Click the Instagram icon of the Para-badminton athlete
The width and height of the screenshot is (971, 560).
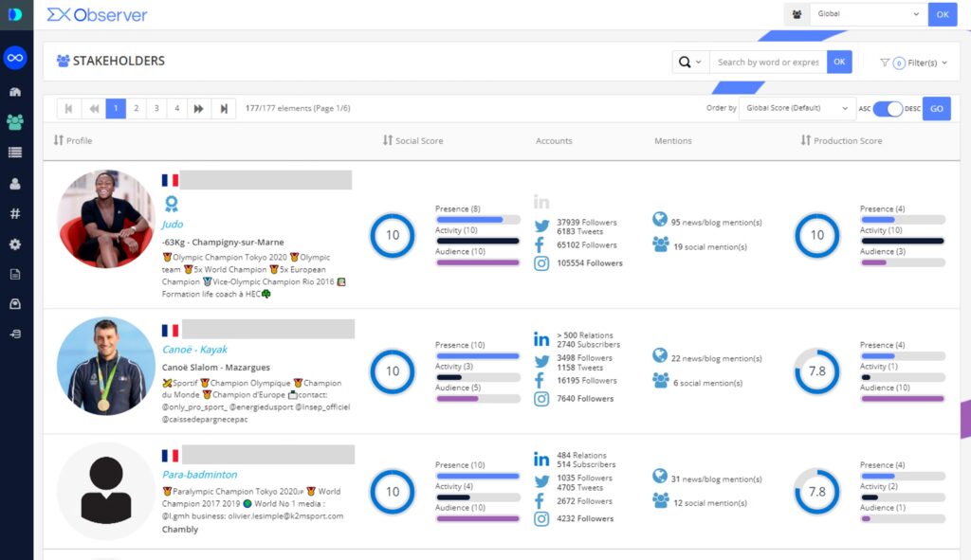(541, 519)
